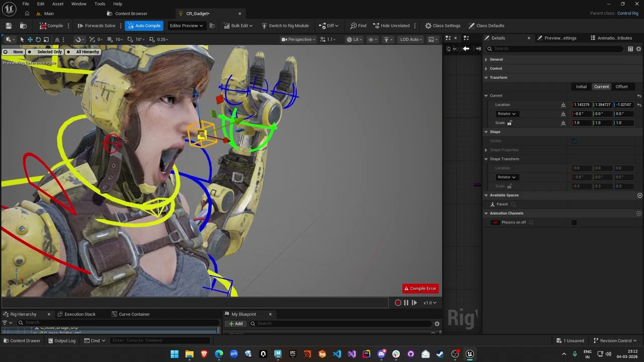
Task: Toggle the shape Visible checkbox
Action: click(574, 141)
